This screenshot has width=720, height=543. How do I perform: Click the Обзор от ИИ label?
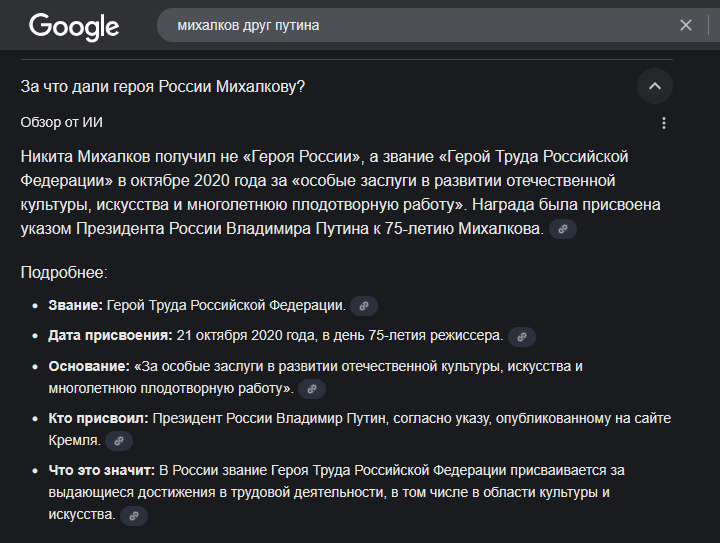click(62, 122)
